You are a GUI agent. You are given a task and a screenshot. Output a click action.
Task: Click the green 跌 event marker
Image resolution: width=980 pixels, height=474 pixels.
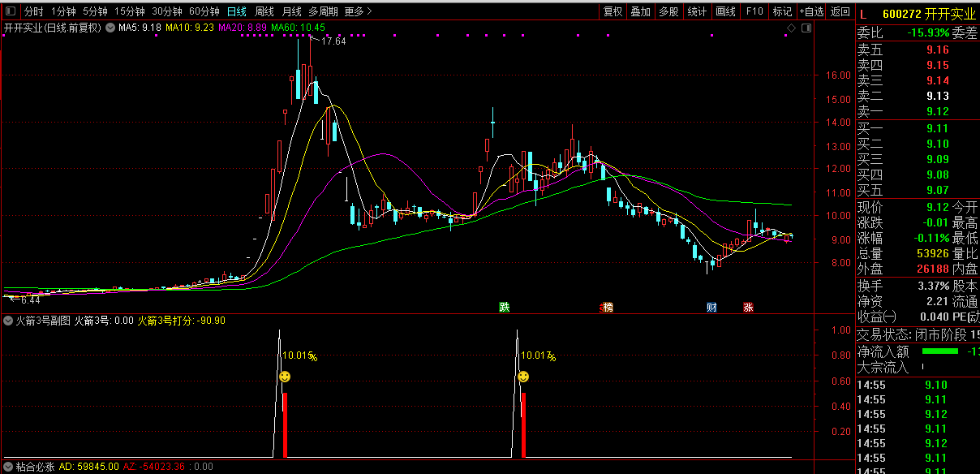pyautogui.click(x=505, y=307)
